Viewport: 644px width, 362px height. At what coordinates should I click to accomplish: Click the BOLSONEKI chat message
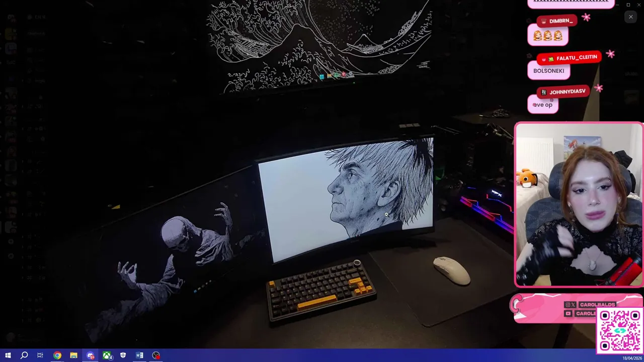tap(548, 71)
